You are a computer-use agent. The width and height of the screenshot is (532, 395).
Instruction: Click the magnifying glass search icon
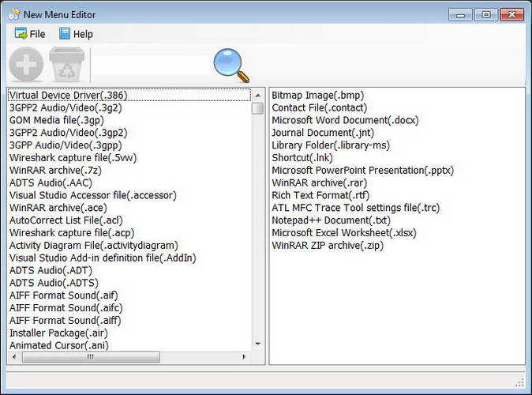pos(231,66)
